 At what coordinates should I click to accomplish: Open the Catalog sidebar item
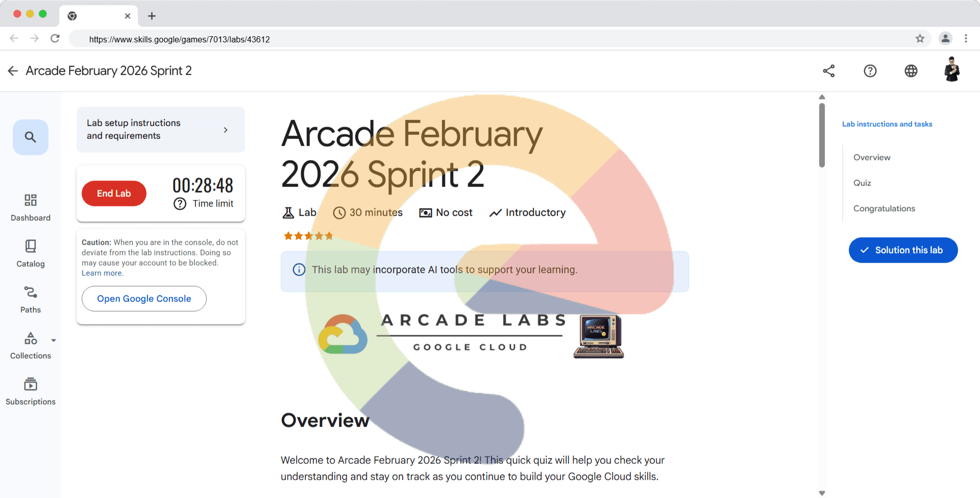[x=31, y=253]
